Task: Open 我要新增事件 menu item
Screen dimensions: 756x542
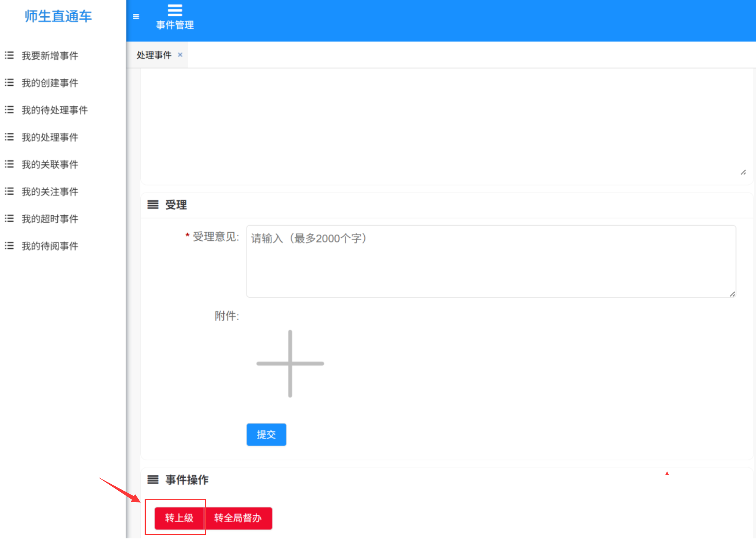Action: (50, 56)
